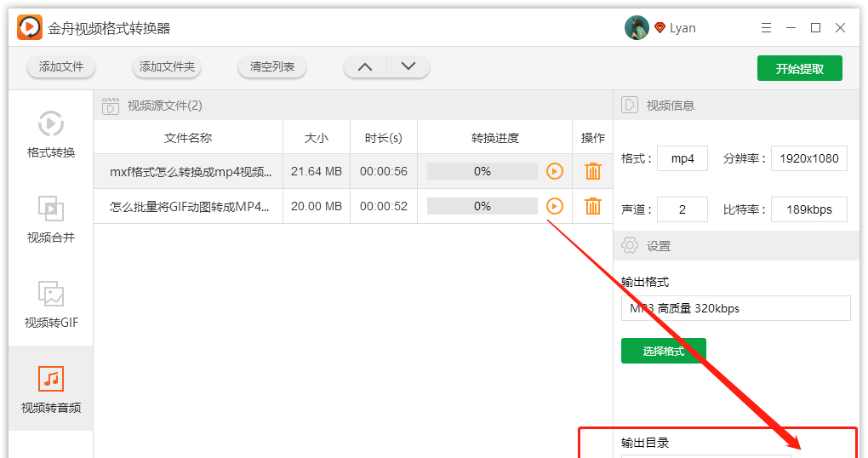Play preview of the GIF动图 video row
This screenshot has width=868, height=458.
(555, 206)
